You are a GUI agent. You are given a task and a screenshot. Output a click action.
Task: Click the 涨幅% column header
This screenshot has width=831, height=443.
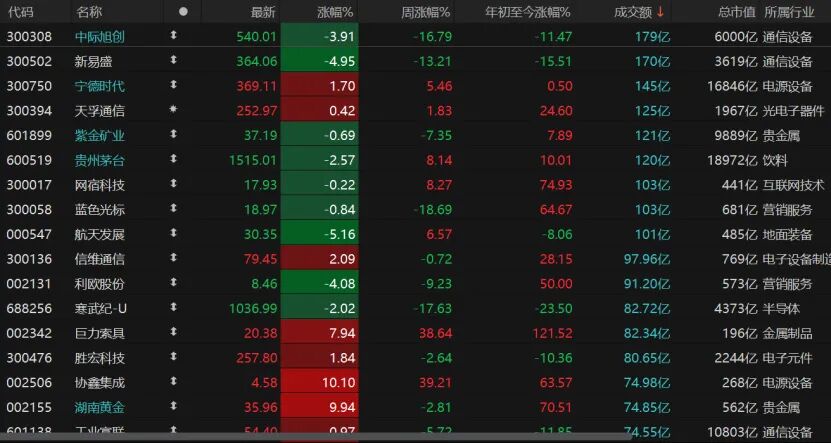coord(335,12)
